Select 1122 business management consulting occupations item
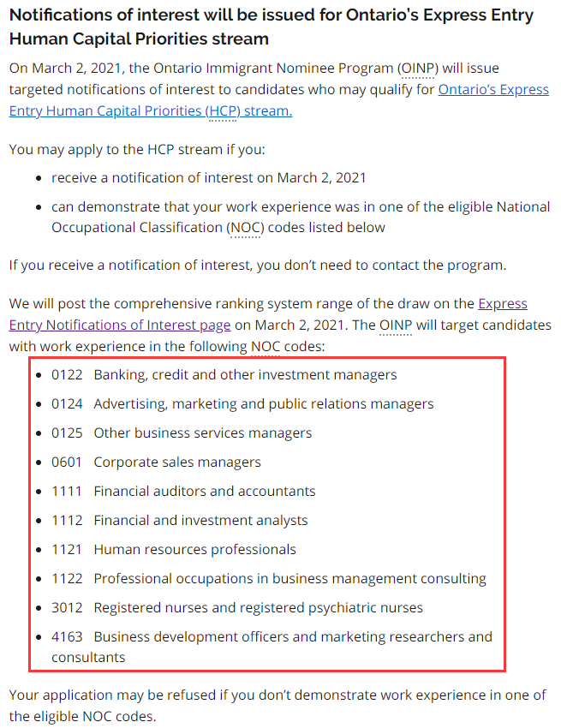The image size is (561, 728). [x=268, y=579]
